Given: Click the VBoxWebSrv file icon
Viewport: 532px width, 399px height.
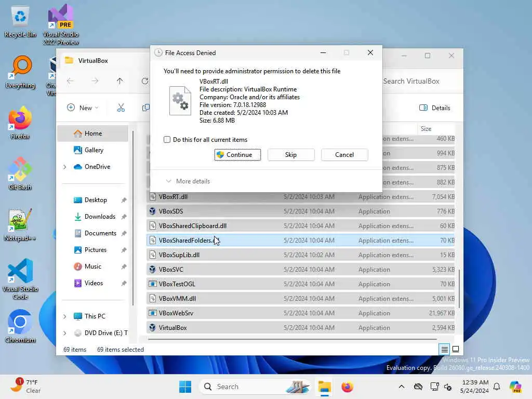Looking at the screenshot, I should coord(153,313).
